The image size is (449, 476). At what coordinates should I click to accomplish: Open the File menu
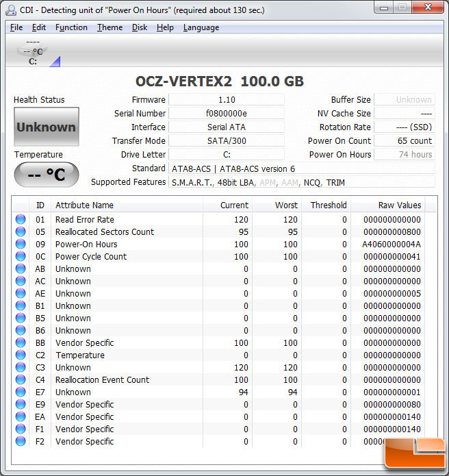pyautogui.click(x=16, y=27)
